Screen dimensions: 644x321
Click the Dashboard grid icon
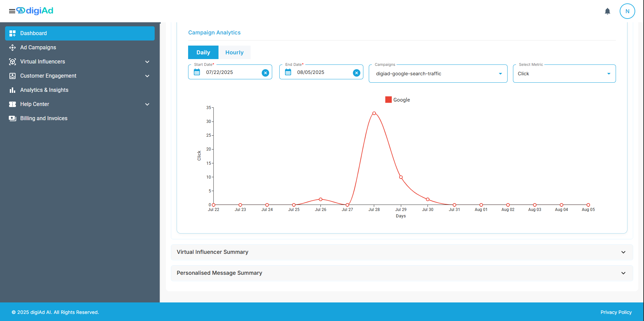[x=12, y=33]
